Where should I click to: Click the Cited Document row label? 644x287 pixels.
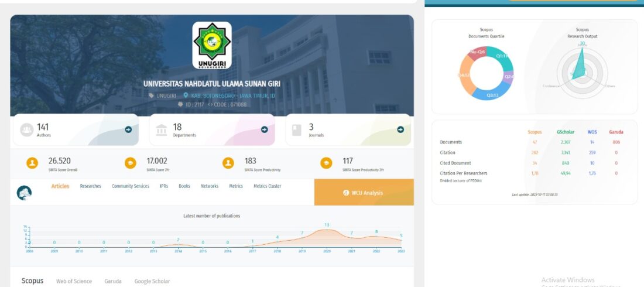pyautogui.click(x=455, y=163)
